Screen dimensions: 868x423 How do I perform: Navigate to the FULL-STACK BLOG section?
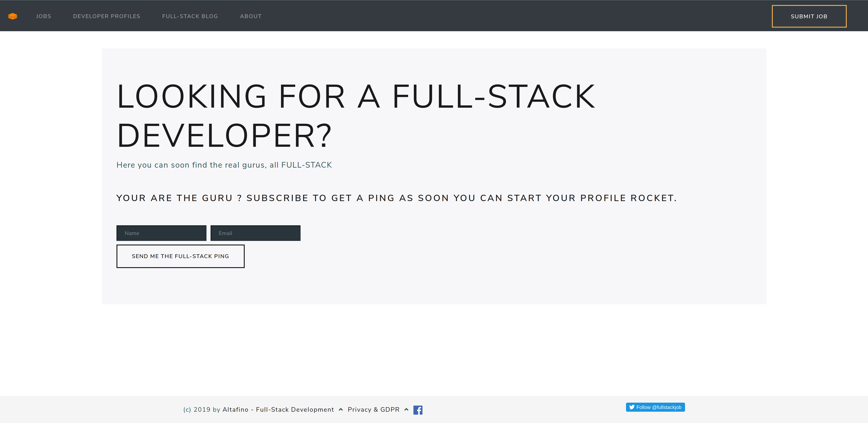pyautogui.click(x=190, y=16)
